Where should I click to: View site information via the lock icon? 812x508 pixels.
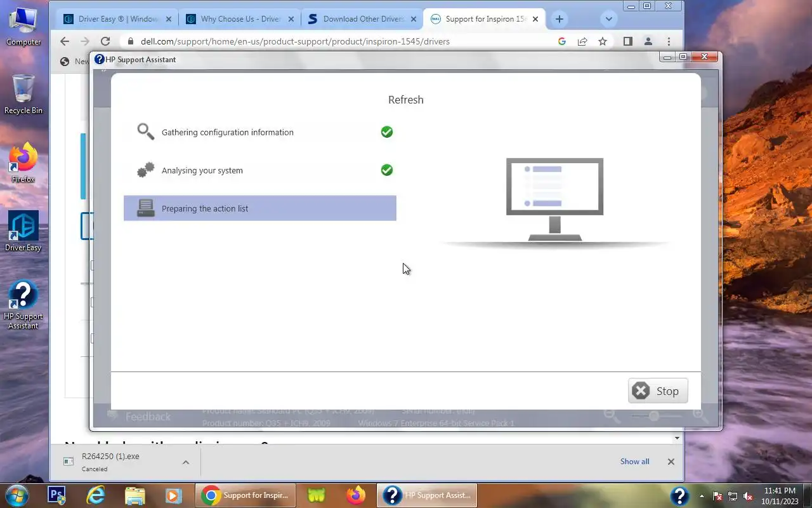[x=131, y=41]
